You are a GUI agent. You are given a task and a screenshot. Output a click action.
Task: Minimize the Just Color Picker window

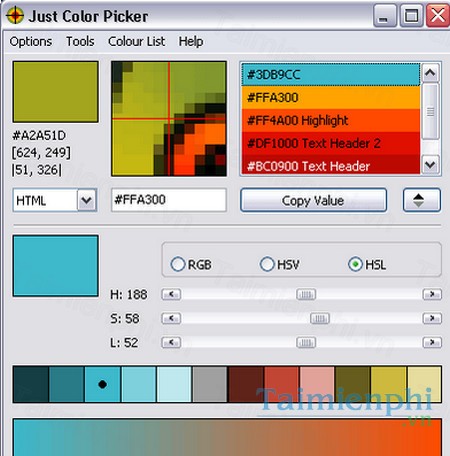click(x=385, y=15)
